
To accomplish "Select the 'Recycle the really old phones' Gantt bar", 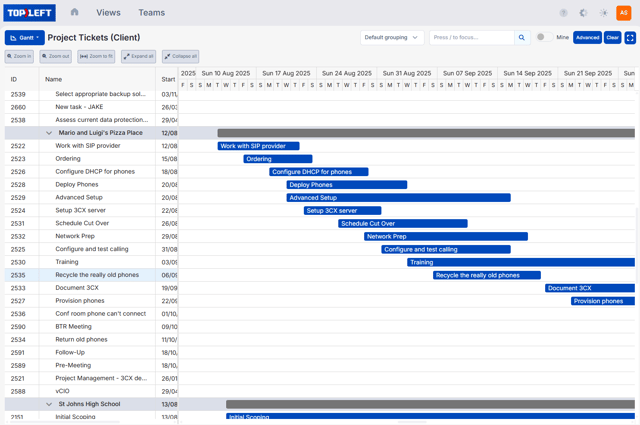I will click(487, 276).
